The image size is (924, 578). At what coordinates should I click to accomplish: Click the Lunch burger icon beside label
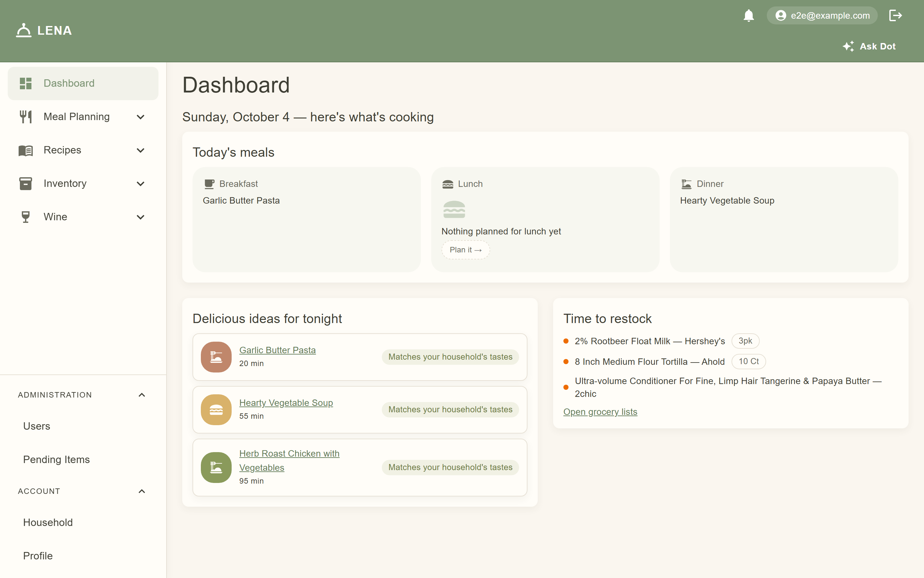pyautogui.click(x=448, y=184)
